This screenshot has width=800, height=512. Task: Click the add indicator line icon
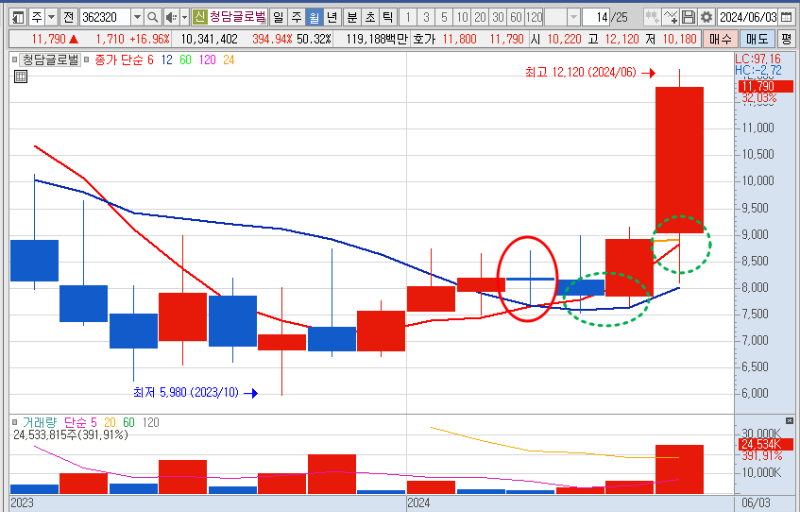click(x=670, y=17)
